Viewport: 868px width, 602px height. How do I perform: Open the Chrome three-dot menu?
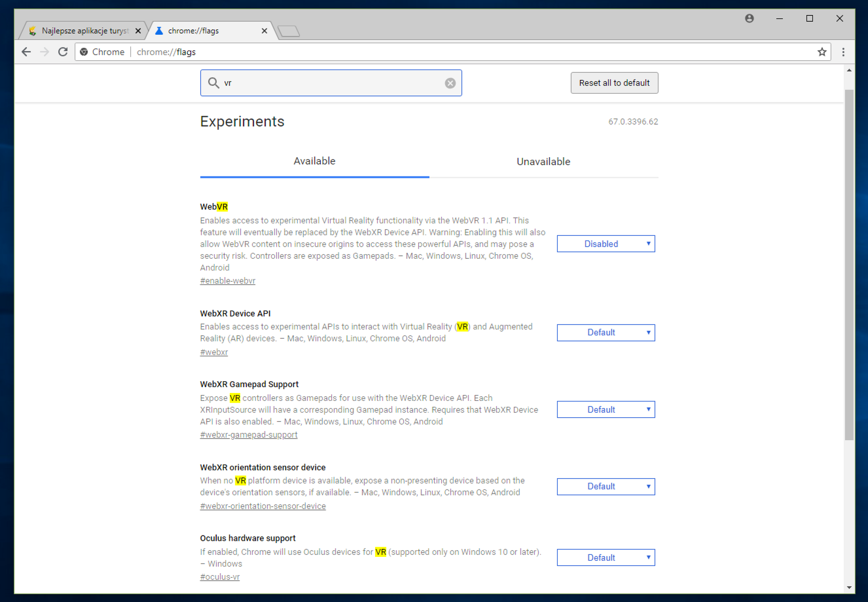click(843, 52)
